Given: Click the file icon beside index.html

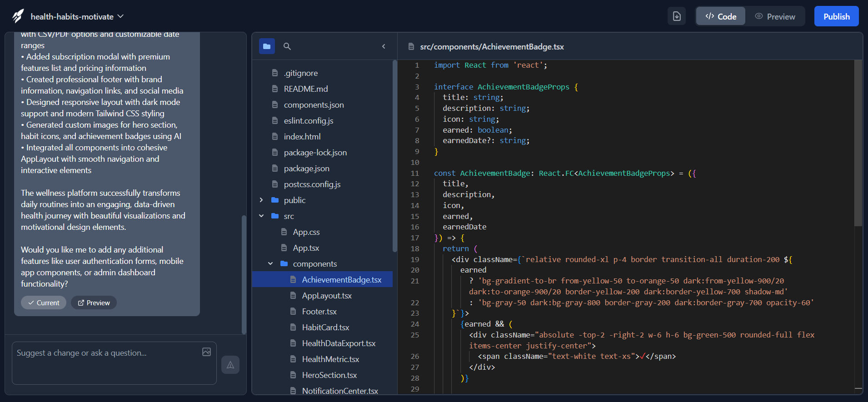Looking at the screenshot, I should 275,137.
